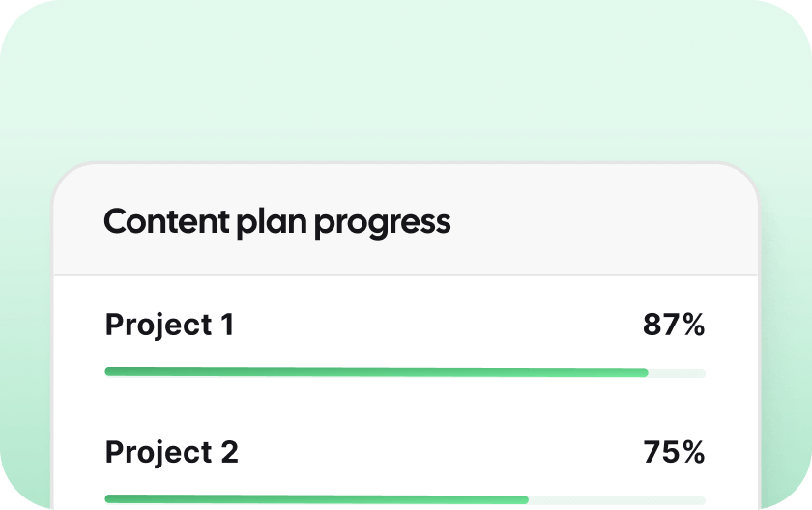Viewport: 812px width, 510px height.
Task: Click empty header space right of the title
Action: coord(599,222)
